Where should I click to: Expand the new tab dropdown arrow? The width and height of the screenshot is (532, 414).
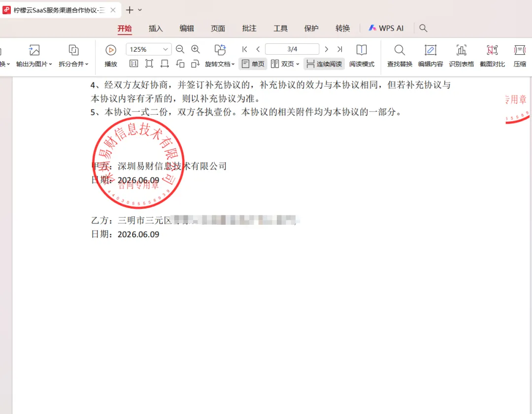coord(140,10)
